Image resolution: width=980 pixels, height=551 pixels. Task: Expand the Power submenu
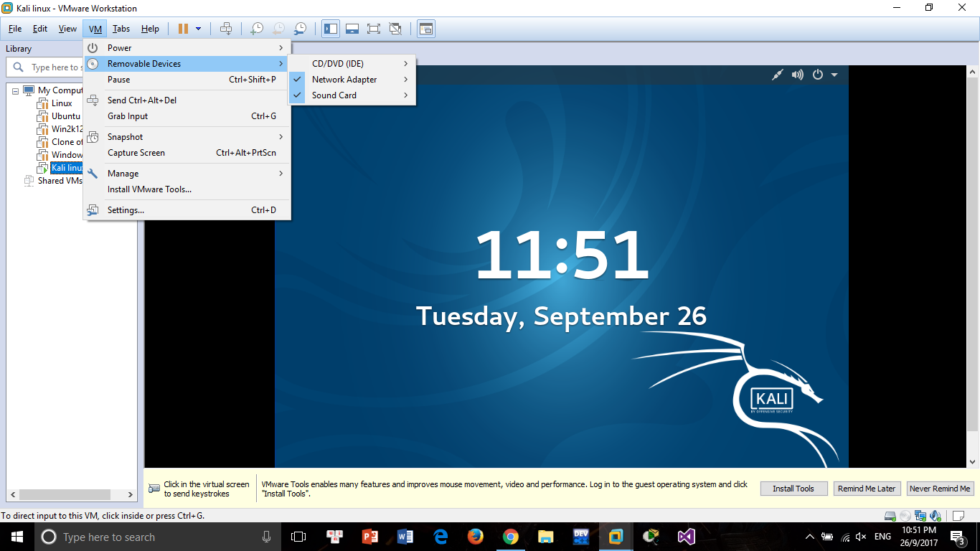[x=187, y=48]
